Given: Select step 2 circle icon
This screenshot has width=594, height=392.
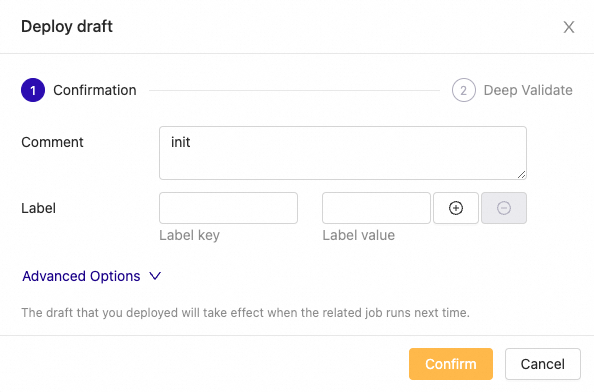Looking at the screenshot, I should pyautogui.click(x=463, y=90).
